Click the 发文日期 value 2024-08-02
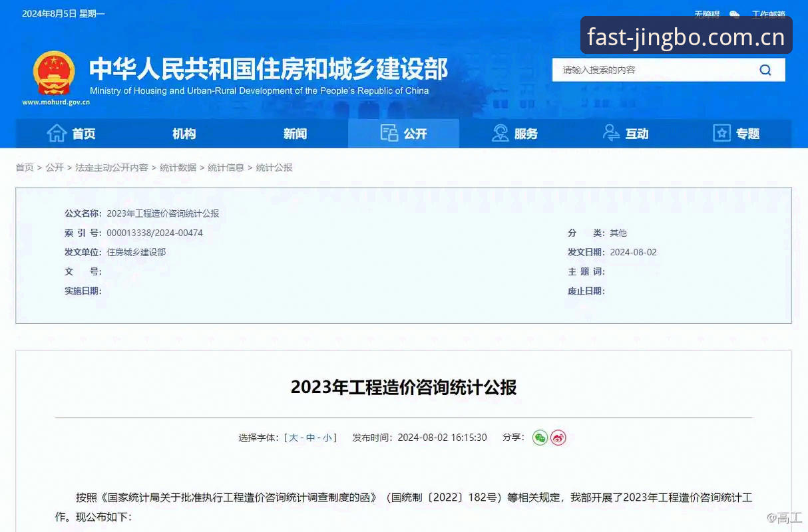 tap(634, 252)
